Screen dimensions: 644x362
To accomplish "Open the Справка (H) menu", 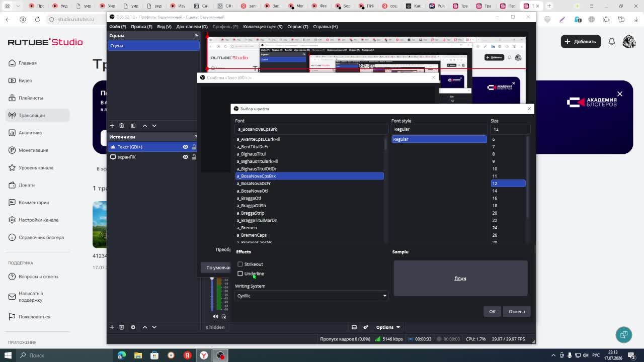I will [326, 27].
